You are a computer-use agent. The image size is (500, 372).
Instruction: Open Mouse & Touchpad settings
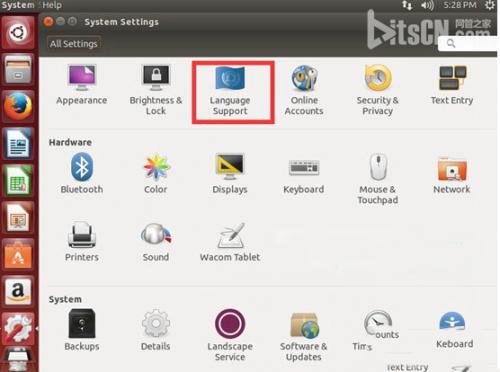coord(378,179)
